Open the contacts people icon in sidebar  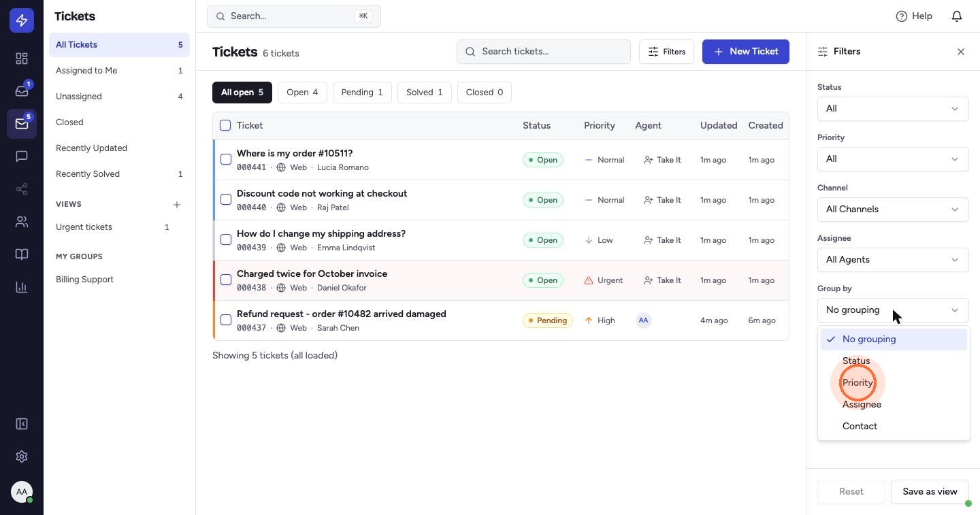click(x=22, y=222)
